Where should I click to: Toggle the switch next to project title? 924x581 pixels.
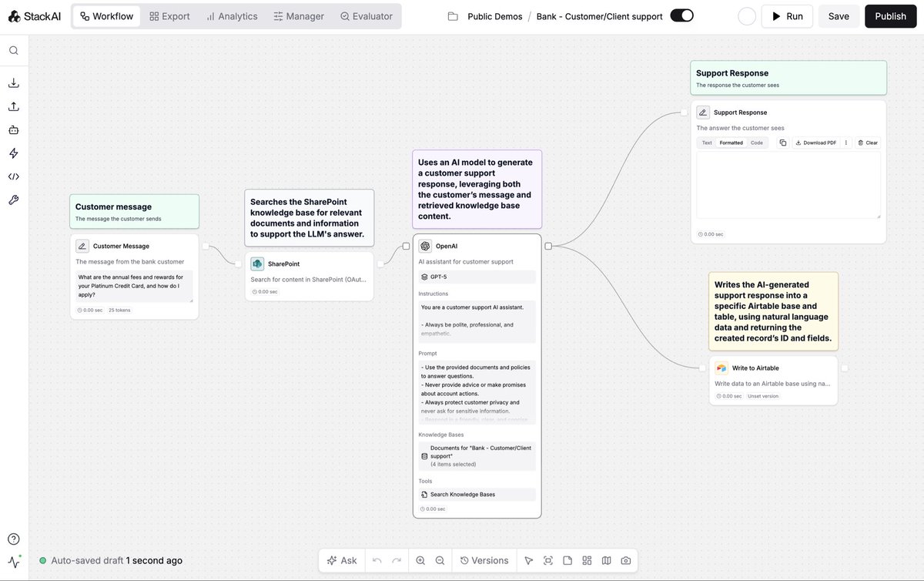[681, 15]
